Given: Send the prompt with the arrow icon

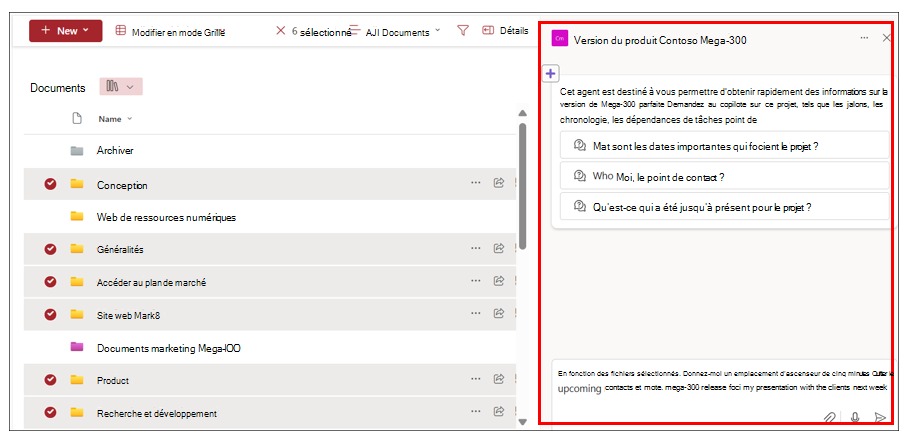Looking at the screenshot, I should 880,417.
